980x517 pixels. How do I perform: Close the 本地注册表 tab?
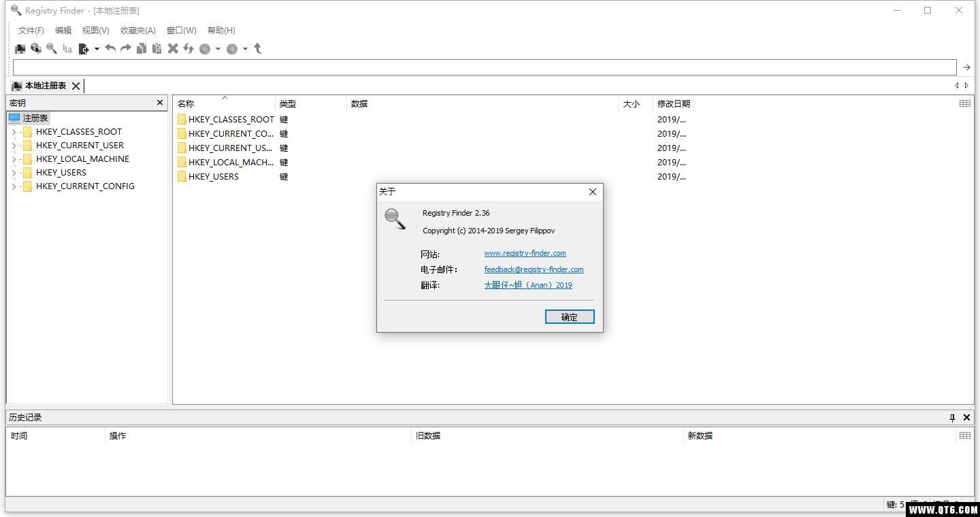pos(76,86)
